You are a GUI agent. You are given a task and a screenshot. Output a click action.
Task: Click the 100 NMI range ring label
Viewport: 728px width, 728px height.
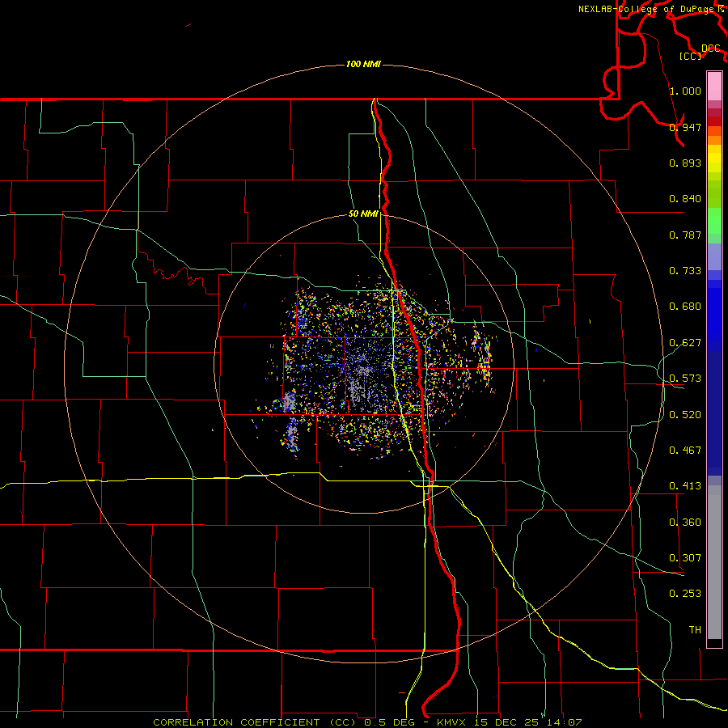[363, 64]
